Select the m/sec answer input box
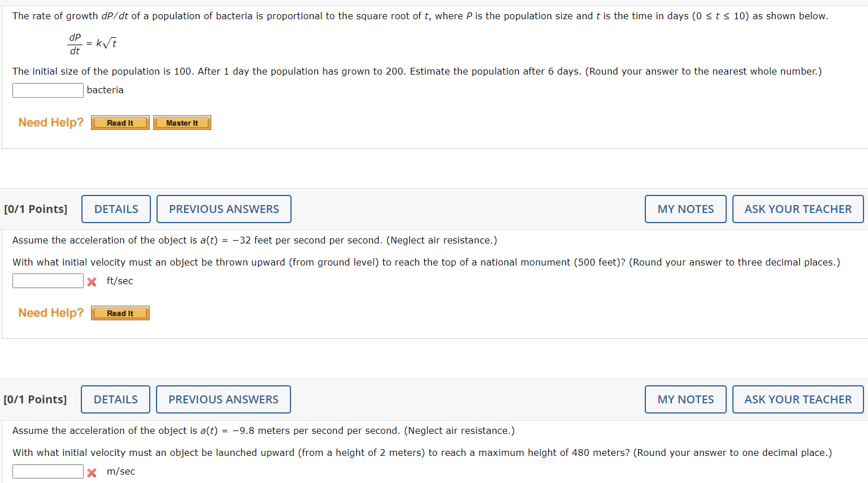This screenshot has width=868, height=483. pos(47,471)
